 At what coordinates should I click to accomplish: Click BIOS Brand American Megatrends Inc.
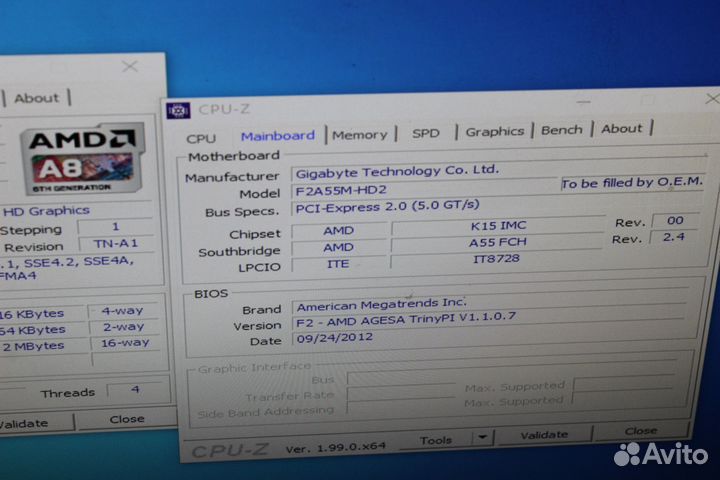pyautogui.click(x=489, y=304)
